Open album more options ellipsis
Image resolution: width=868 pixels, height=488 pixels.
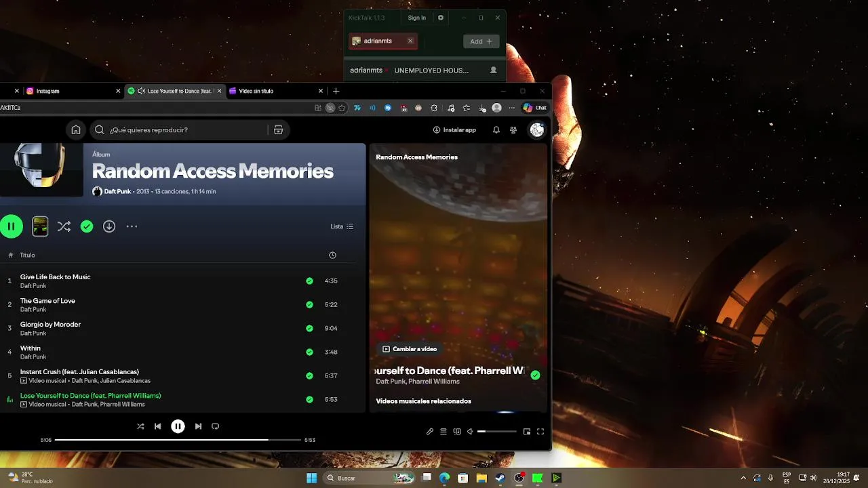pos(132,226)
